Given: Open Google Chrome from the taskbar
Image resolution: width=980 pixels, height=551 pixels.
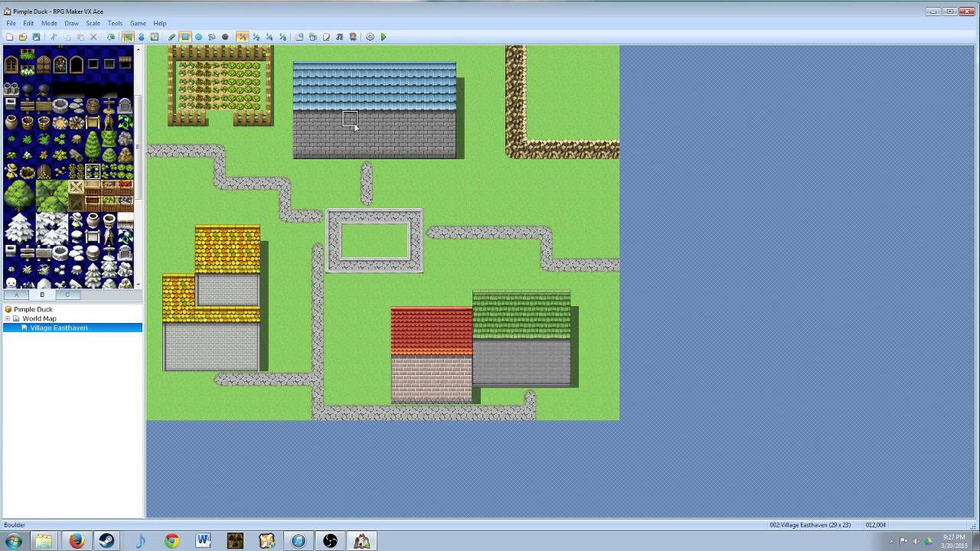Looking at the screenshot, I should coord(171,541).
